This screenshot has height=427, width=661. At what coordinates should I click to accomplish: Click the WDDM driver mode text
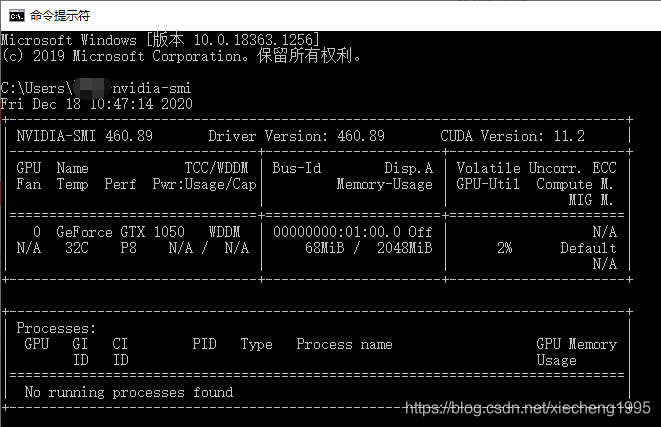224,232
